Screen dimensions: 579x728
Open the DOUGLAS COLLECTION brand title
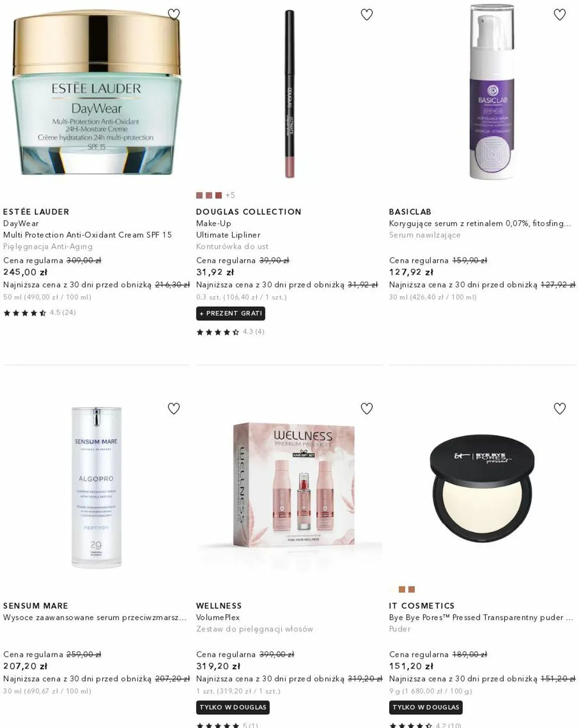coord(249,212)
